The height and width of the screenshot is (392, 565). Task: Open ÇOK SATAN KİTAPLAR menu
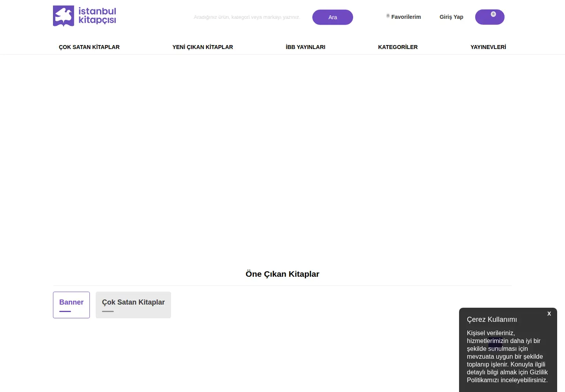click(x=89, y=47)
